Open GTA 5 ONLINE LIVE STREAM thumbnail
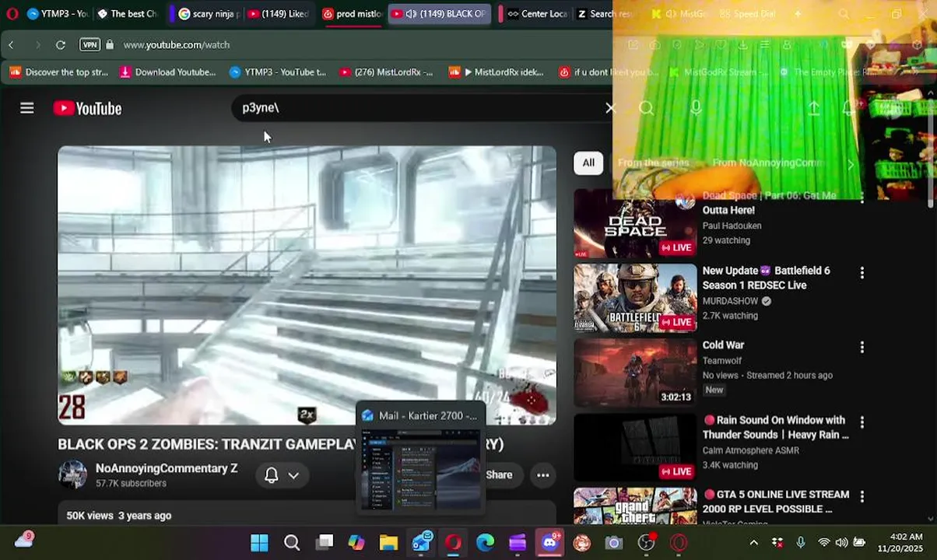 coord(635,506)
